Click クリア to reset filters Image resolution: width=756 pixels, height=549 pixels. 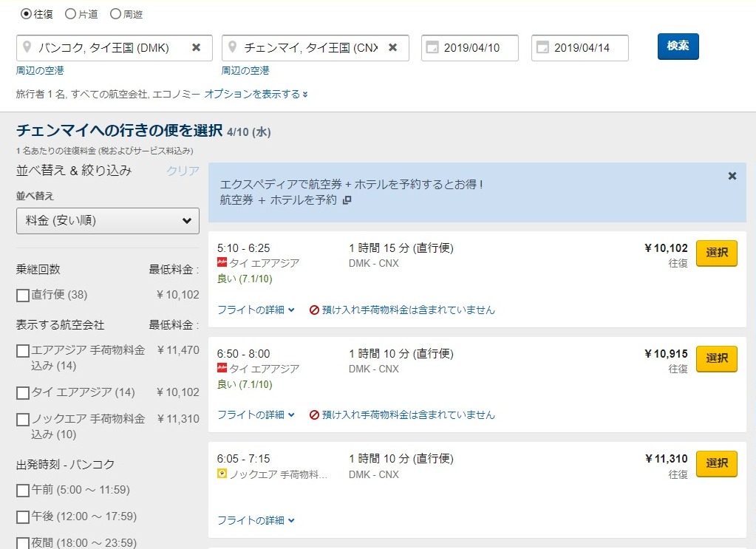[183, 171]
